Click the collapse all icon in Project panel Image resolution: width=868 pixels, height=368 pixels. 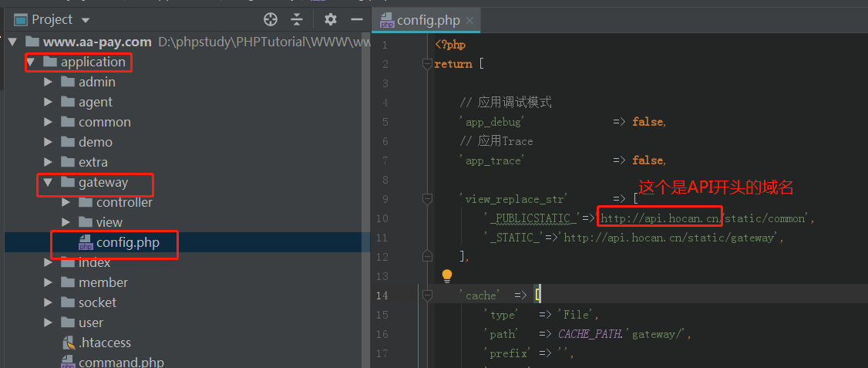tap(298, 20)
